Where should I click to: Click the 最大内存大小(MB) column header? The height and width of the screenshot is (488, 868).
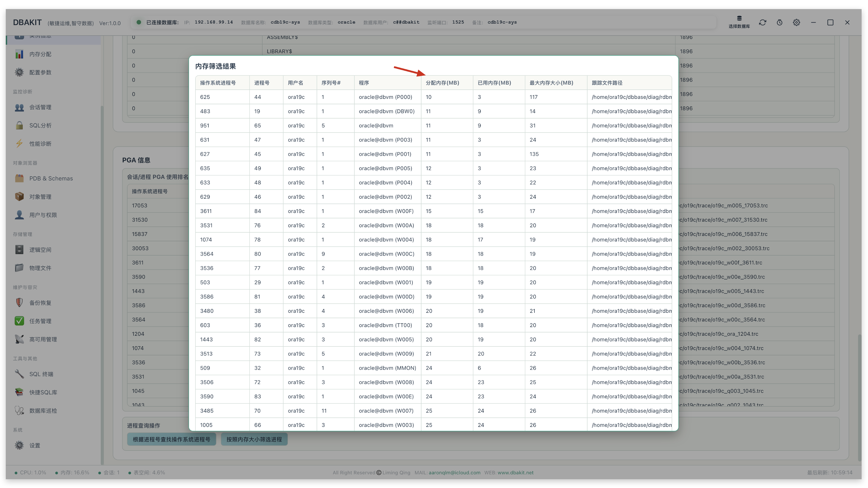(x=551, y=83)
